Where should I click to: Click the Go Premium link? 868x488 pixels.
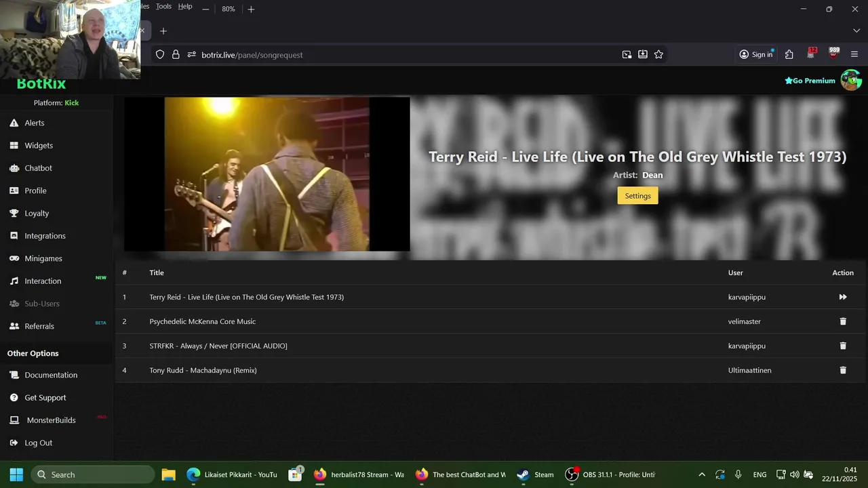[810, 81]
